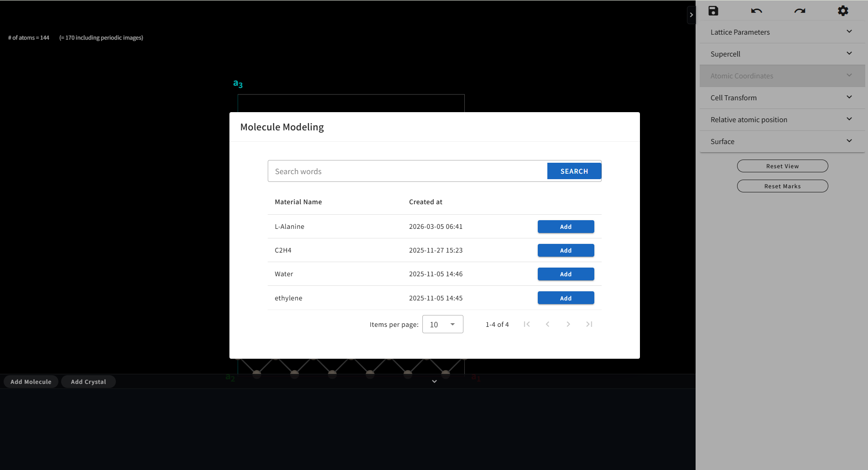Expand the Surface section
The height and width of the screenshot is (470, 868).
[x=782, y=142]
